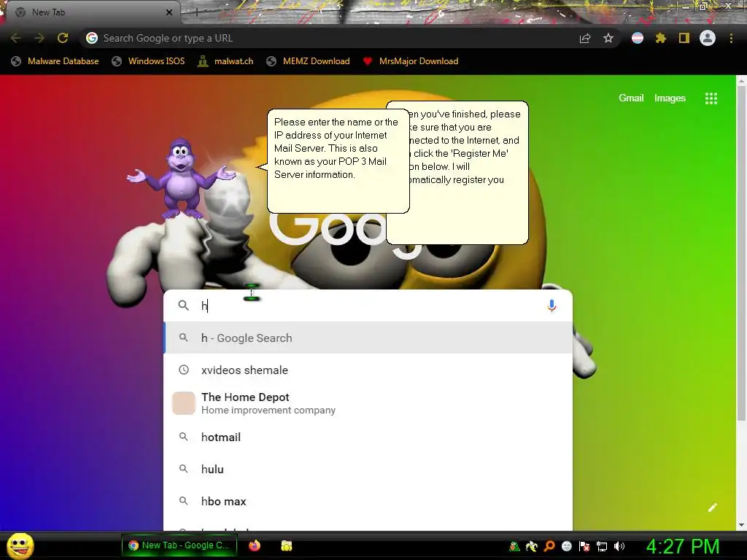This screenshot has width=747, height=560.
Task: Click the banana tray icon
Action: click(x=532, y=546)
